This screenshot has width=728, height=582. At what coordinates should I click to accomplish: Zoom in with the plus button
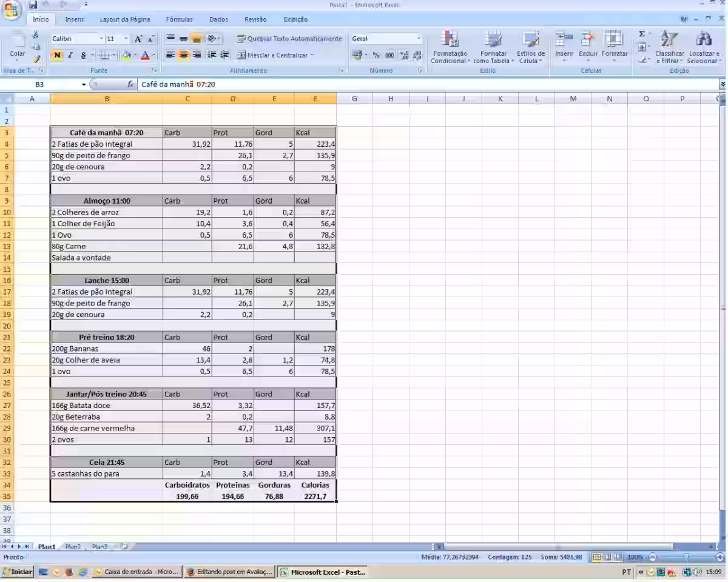point(720,557)
